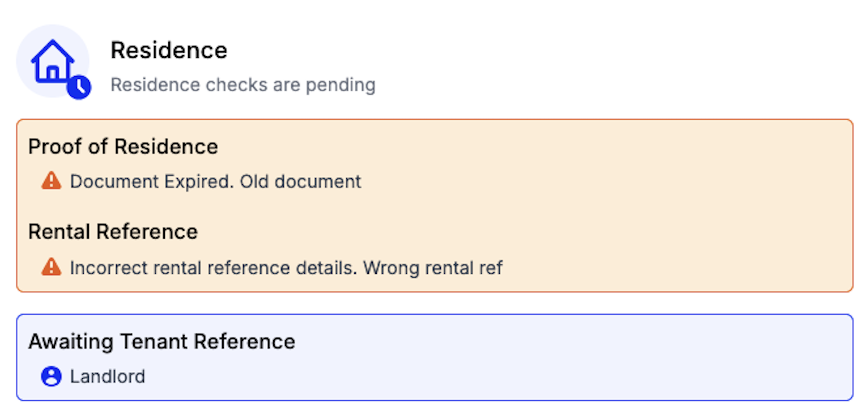Screen dimensions: 868x415
Task: Toggle the Landlord reference requirement
Action: coord(107,376)
